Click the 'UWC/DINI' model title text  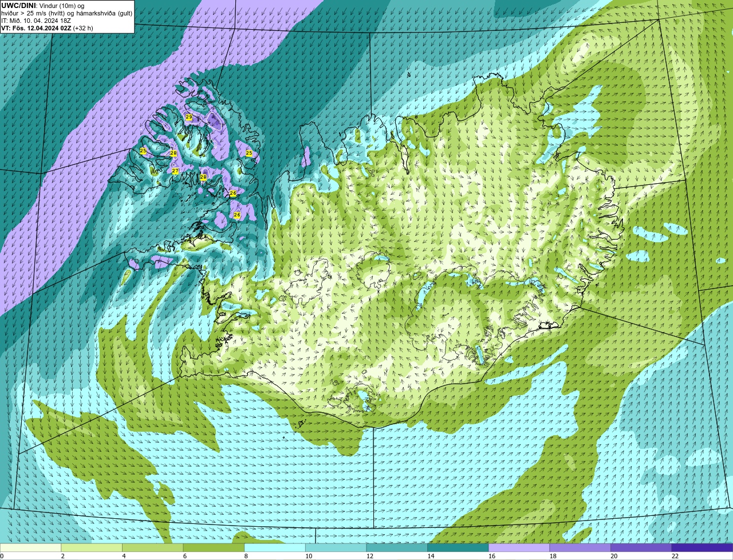(18, 5)
